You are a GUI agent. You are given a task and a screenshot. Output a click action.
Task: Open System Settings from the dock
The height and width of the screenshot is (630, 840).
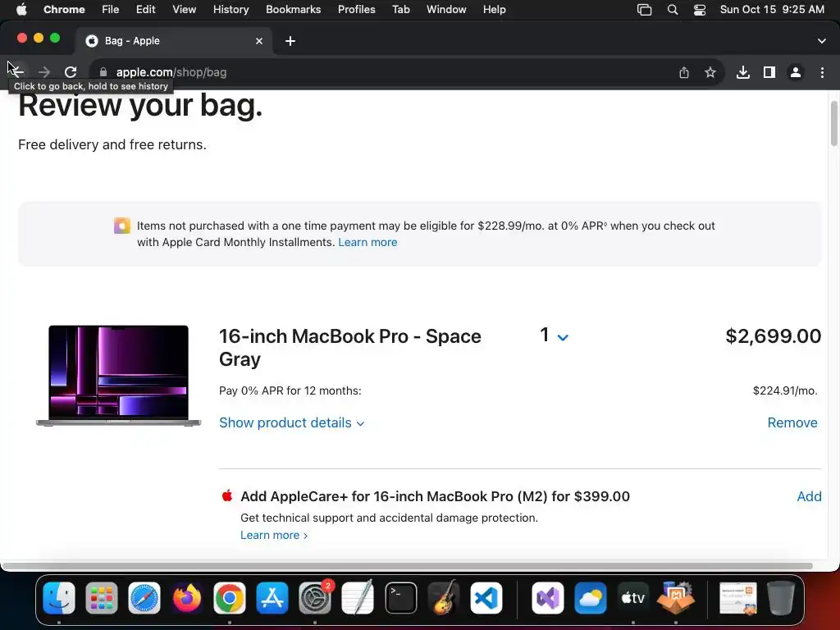tap(315, 597)
